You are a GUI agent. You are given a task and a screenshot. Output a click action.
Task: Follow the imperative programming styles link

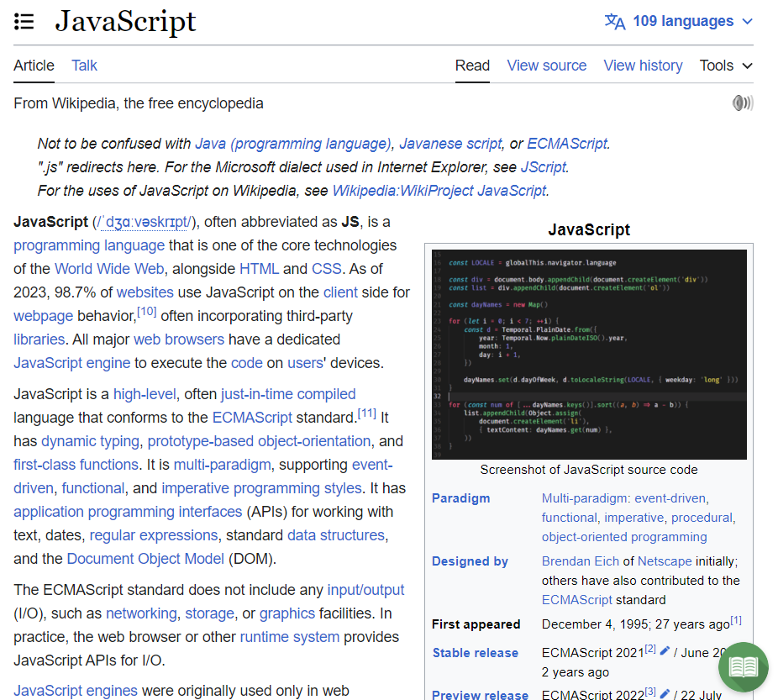(x=261, y=488)
